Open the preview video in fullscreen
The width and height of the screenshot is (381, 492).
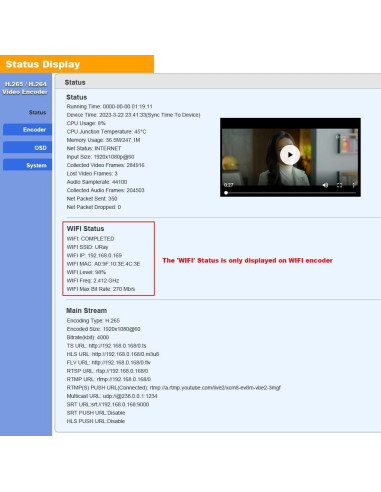pos(339,185)
